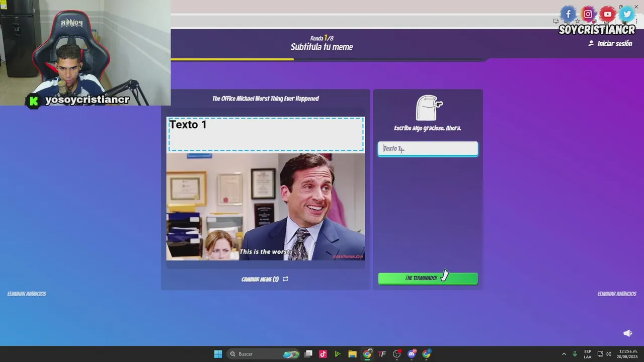This screenshot has height=362, width=644.
Task: Open Task View from the taskbar
Action: click(x=308, y=354)
